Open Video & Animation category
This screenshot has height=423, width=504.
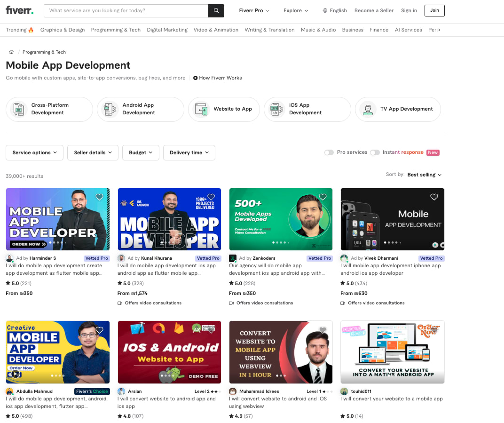click(216, 30)
